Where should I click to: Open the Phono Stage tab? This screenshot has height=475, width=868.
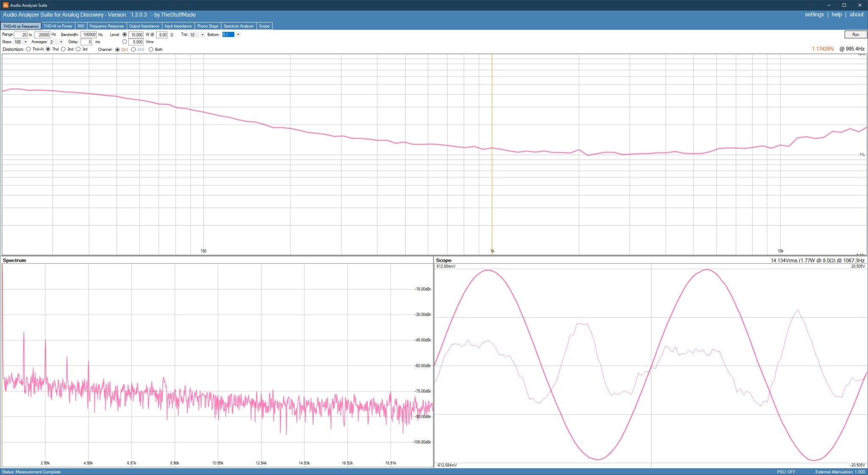208,26
